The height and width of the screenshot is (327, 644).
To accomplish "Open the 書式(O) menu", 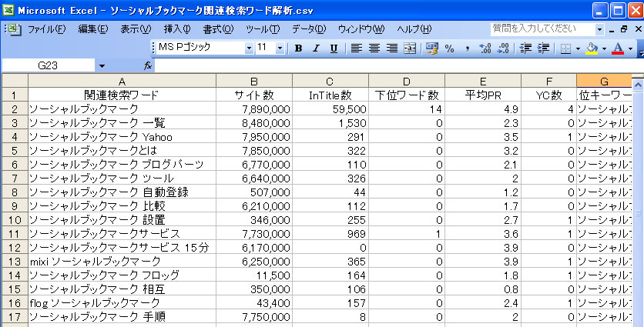I will pyautogui.click(x=218, y=29).
